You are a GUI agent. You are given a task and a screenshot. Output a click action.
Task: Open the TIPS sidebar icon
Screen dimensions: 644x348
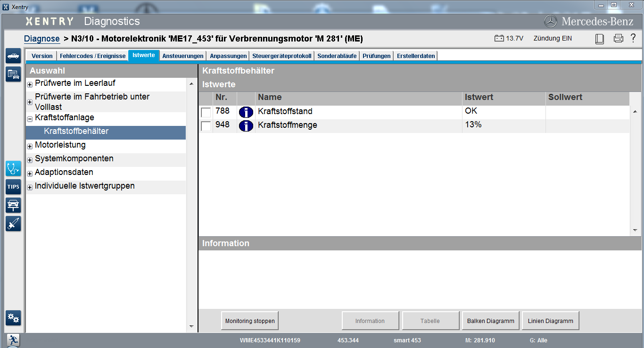click(x=13, y=187)
